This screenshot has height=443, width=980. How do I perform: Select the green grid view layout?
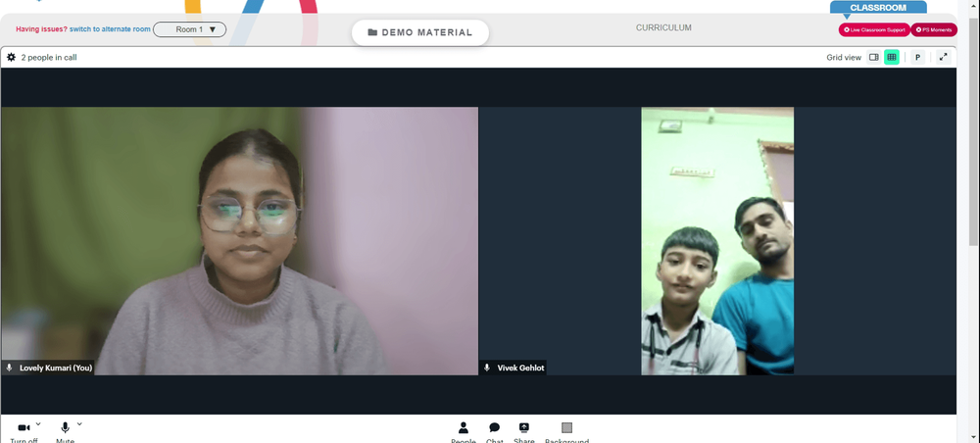tap(892, 58)
